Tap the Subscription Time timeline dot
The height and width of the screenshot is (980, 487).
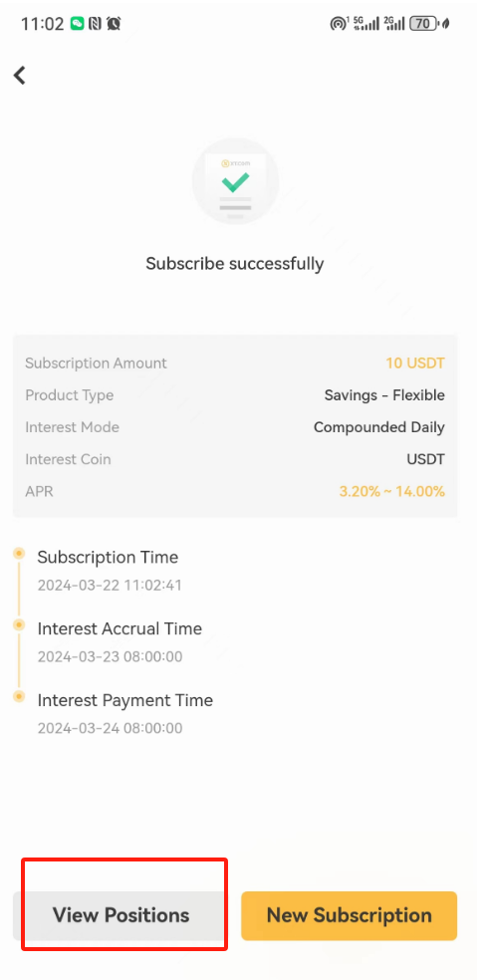(19, 553)
